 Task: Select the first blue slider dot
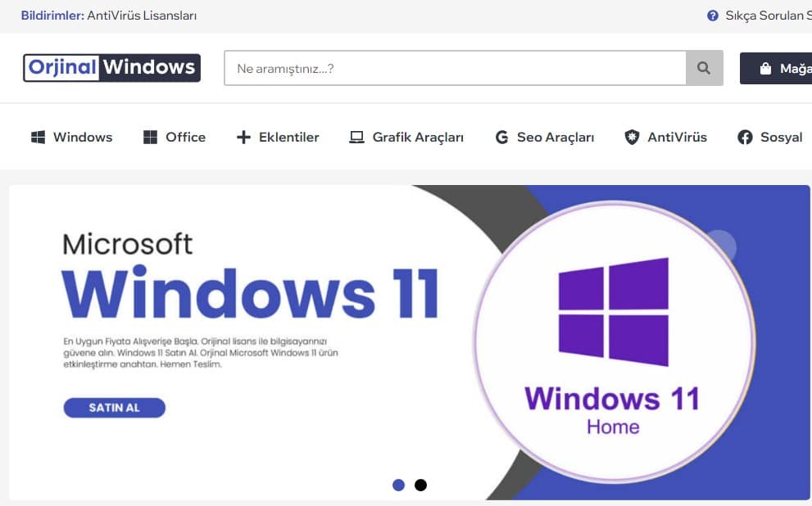click(398, 485)
